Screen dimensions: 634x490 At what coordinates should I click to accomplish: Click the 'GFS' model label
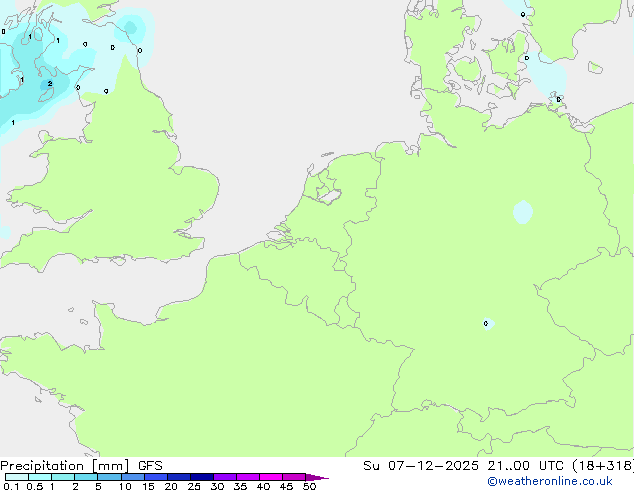150,466
